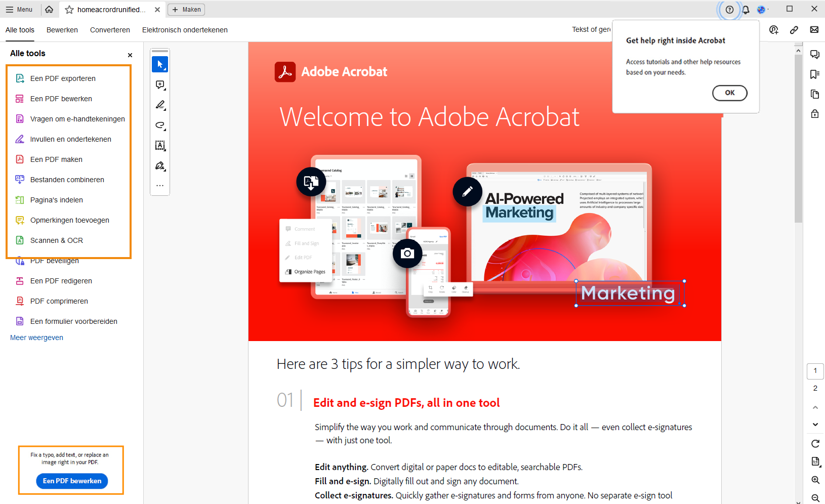Image resolution: width=825 pixels, height=504 pixels.
Task: Open the bookmarks panel in right rail
Action: (x=815, y=74)
